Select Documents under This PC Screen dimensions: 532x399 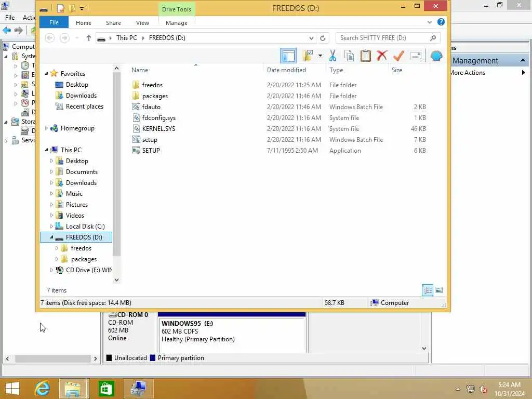click(82, 171)
